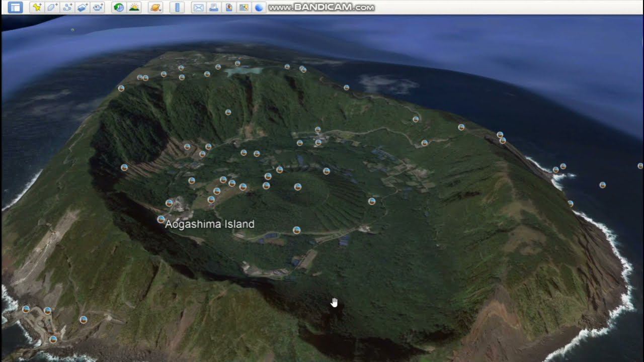Image resolution: width=644 pixels, height=362 pixels.
Task: Select the Add Polygon tool
Action: pyautogui.click(x=52, y=8)
